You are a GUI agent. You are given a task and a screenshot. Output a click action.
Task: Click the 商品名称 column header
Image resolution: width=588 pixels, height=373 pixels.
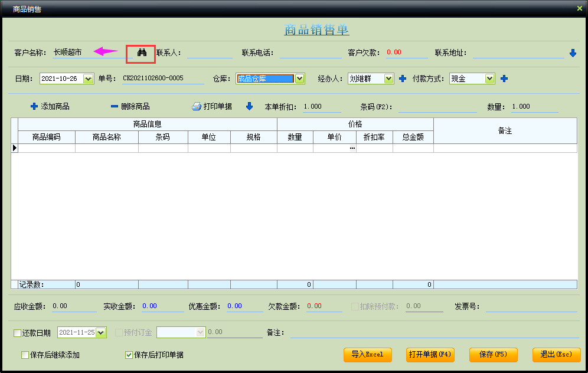(x=107, y=137)
